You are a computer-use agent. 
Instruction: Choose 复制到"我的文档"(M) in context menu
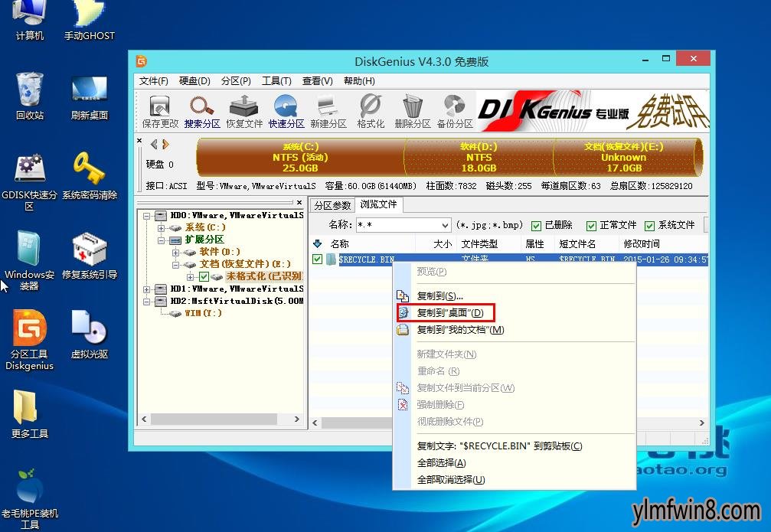point(514,329)
